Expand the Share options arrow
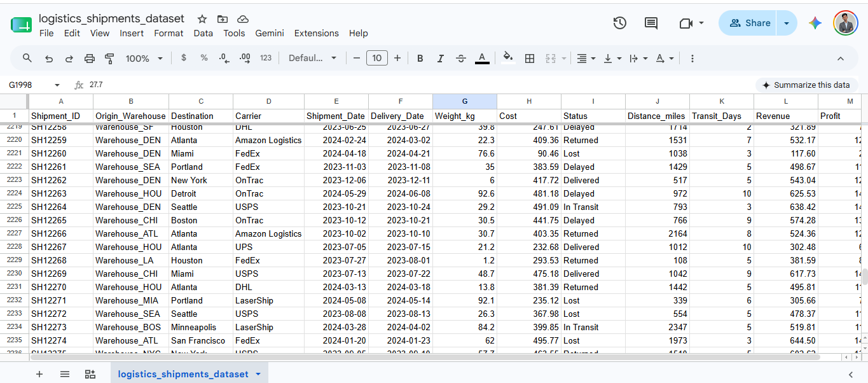 click(787, 23)
